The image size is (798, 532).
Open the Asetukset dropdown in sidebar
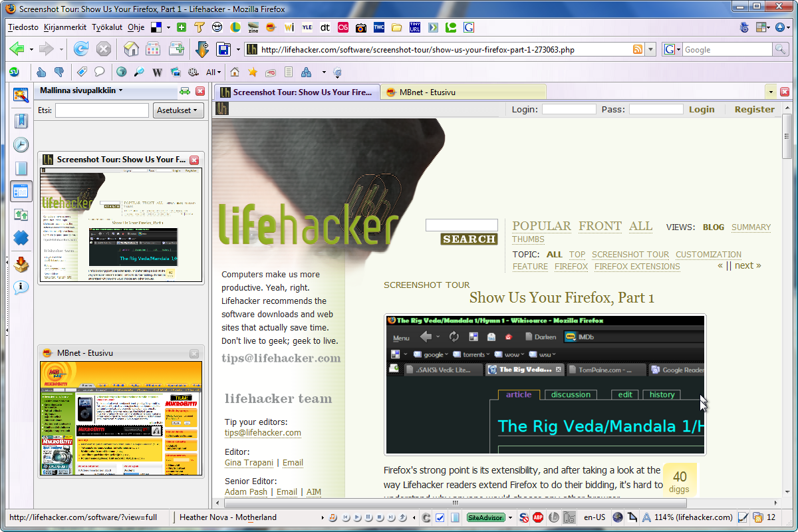(178, 110)
